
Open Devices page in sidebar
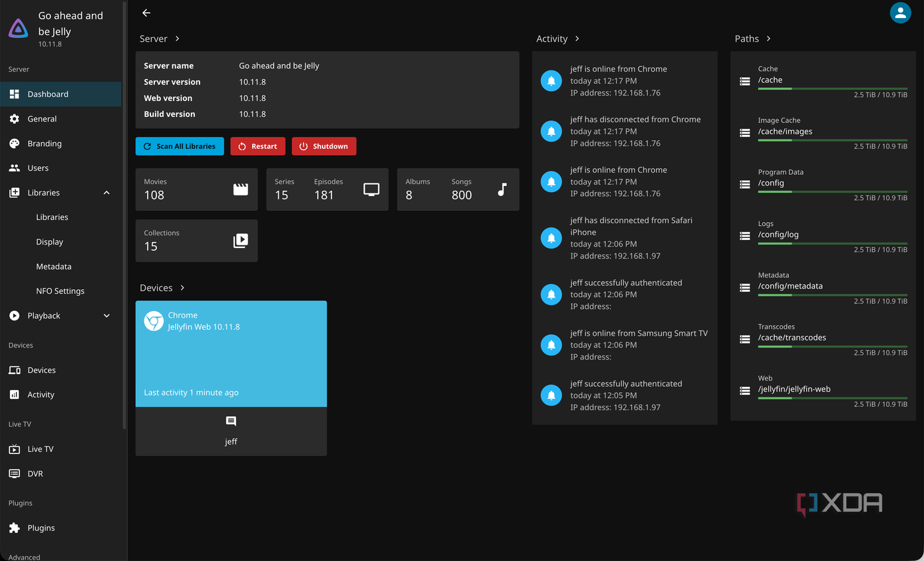61,370
